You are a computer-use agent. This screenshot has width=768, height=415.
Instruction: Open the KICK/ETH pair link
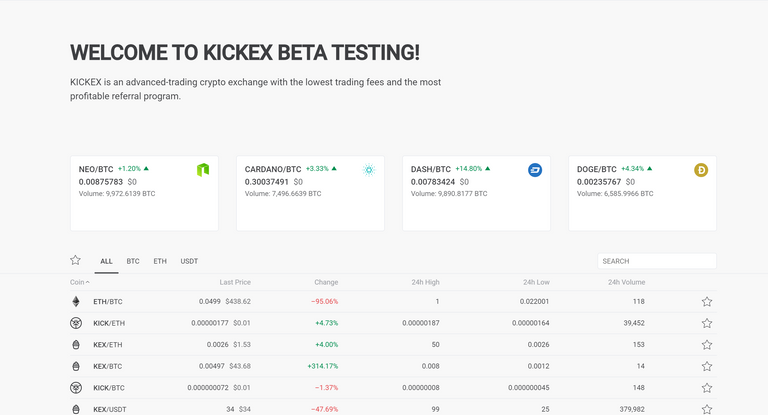pos(109,323)
